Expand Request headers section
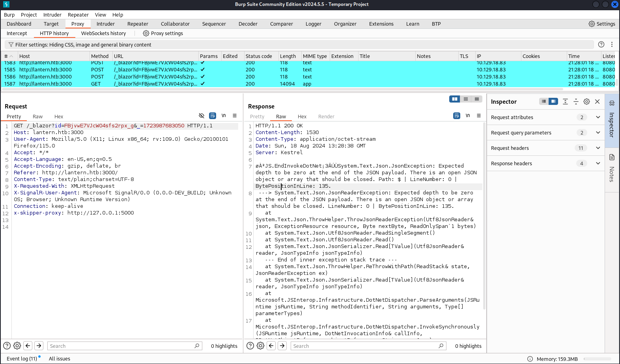 coord(545,148)
